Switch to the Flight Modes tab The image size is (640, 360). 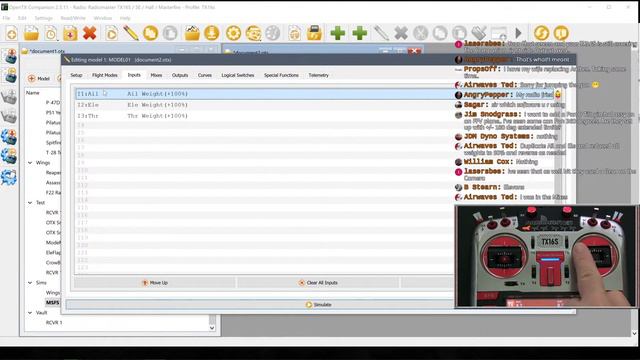point(104,75)
